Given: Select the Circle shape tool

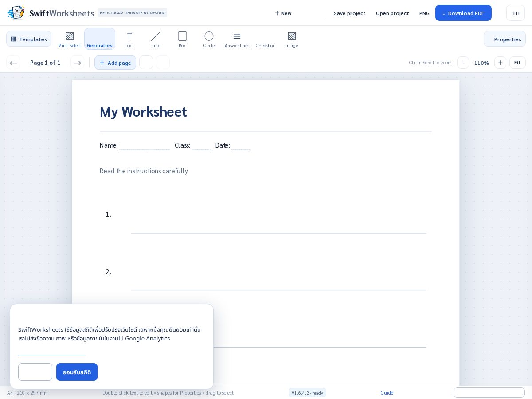Looking at the screenshot, I should [209, 39].
